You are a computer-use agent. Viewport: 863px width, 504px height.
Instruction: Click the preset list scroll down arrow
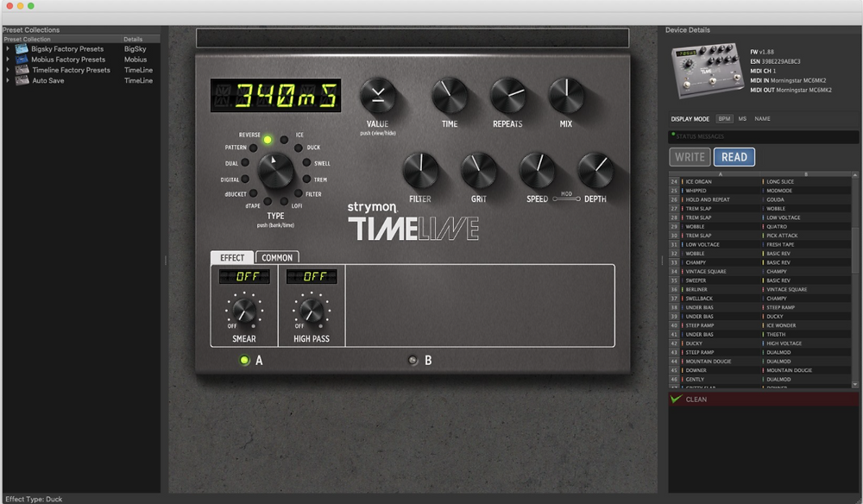click(x=854, y=385)
